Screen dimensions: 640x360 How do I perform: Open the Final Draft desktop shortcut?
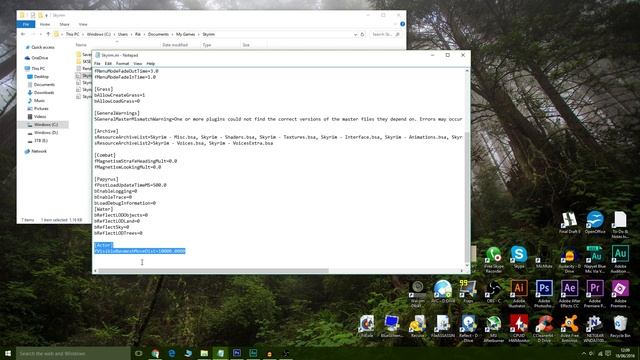point(569,222)
